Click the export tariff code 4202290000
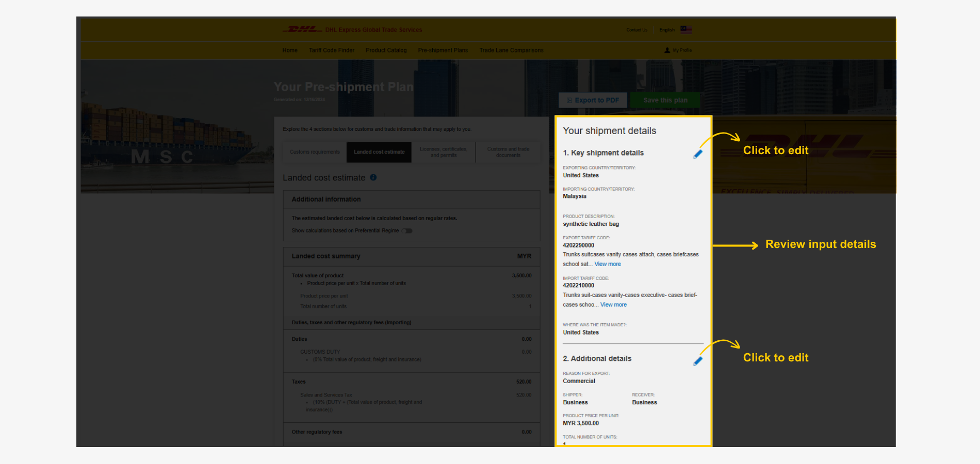Screen dimensions: 980x464 pos(578,245)
